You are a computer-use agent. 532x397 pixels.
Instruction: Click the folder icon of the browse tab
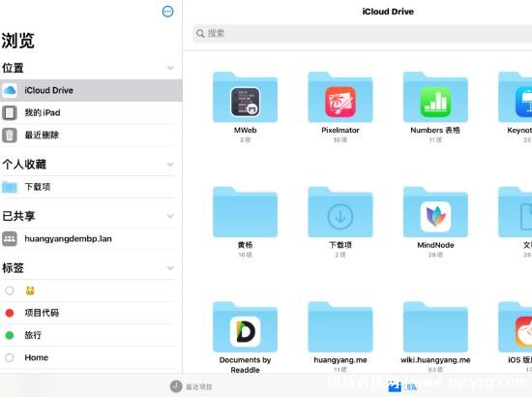pos(395,386)
